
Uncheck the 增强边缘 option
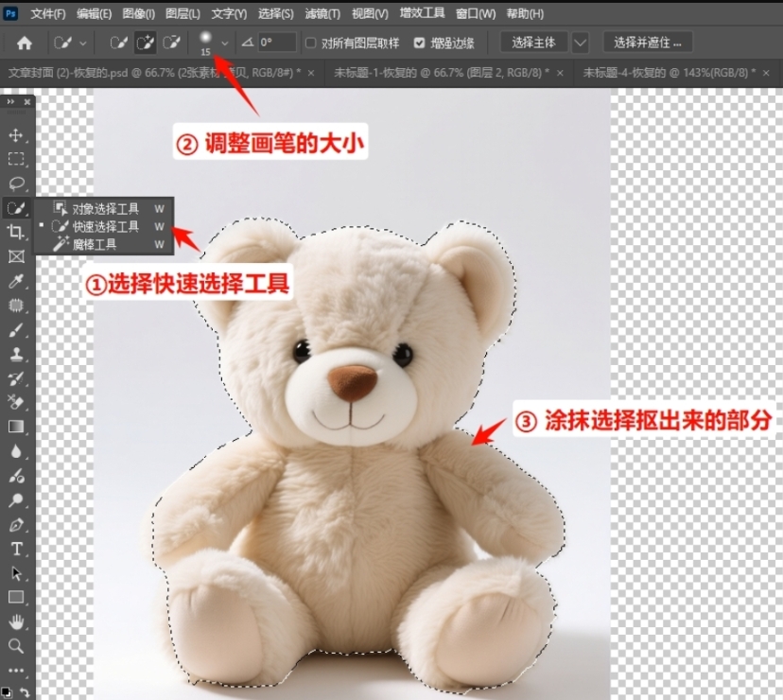click(417, 42)
